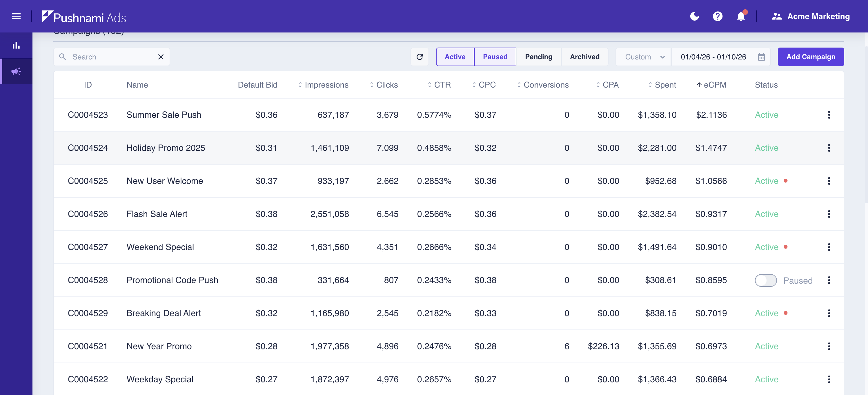Viewport: 868px width, 395px height.
Task: Toggle the Paused status filter
Action: tap(495, 57)
